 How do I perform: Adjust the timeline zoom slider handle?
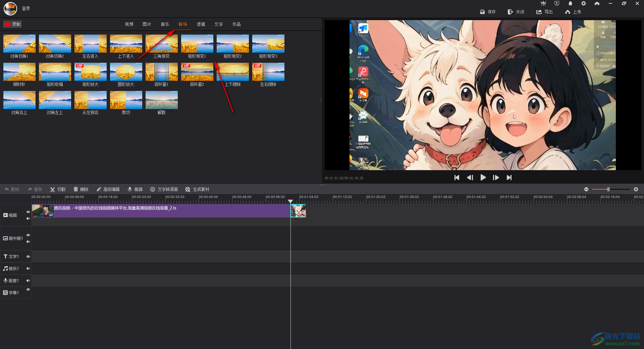point(608,189)
